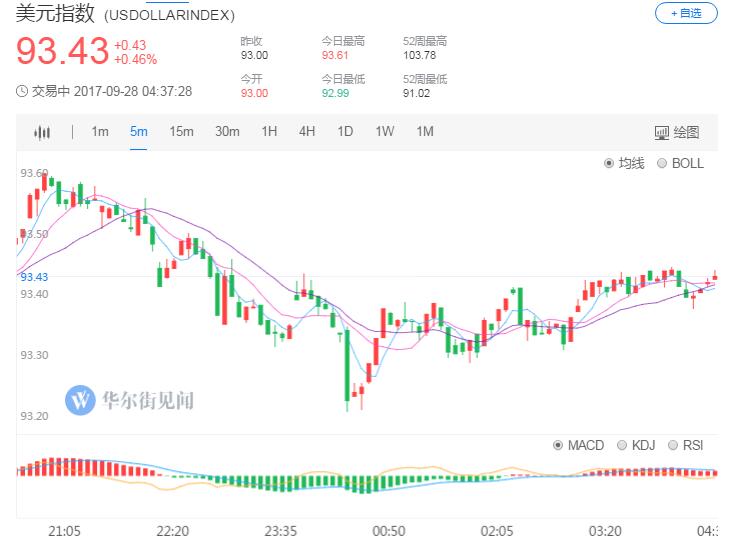Switch to the 30m interval tab
The image size is (734, 545).
(227, 132)
